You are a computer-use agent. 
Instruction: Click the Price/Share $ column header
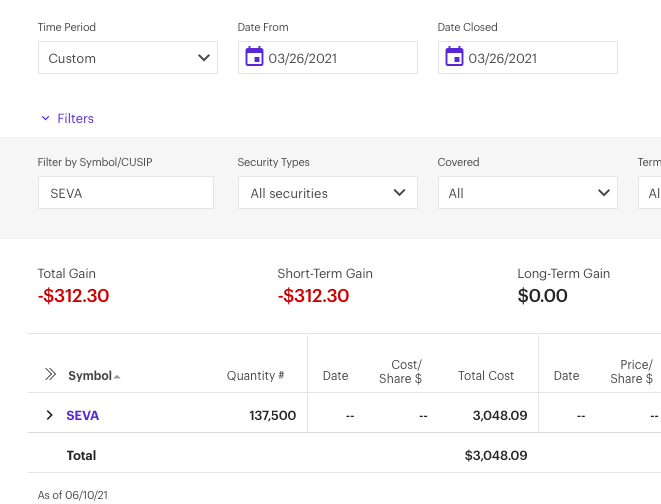pyautogui.click(x=631, y=372)
